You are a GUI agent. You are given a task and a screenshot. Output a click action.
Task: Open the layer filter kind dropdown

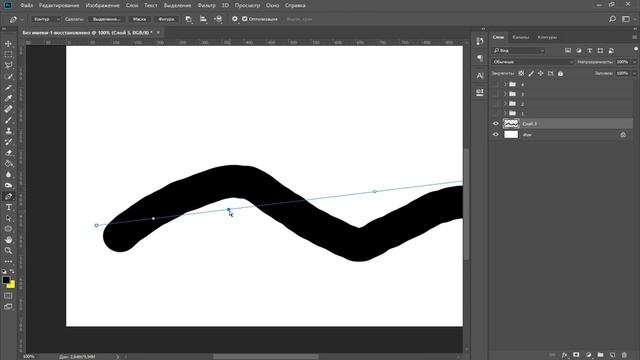pyautogui.click(x=518, y=51)
